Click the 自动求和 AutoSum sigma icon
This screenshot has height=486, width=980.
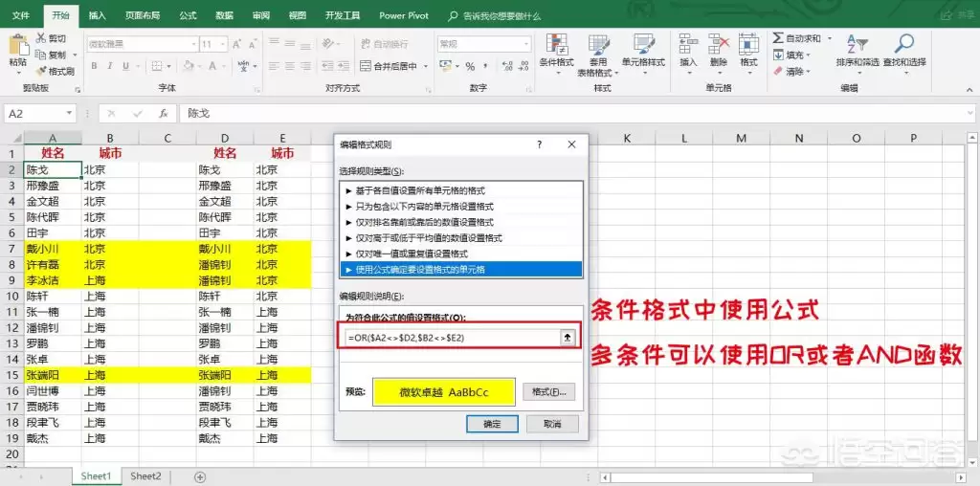[x=779, y=38]
